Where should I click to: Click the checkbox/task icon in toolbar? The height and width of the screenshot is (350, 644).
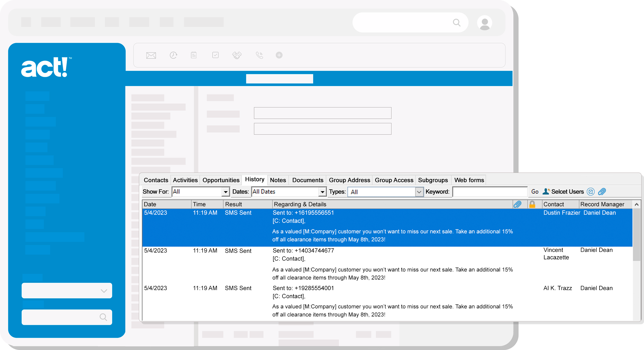[216, 55]
